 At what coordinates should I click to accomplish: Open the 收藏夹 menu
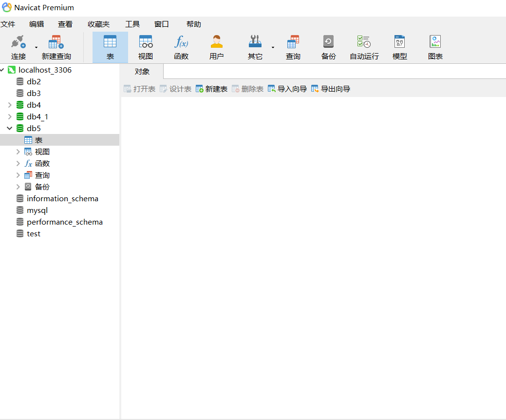pyautogui.click(x=98, y=24)
